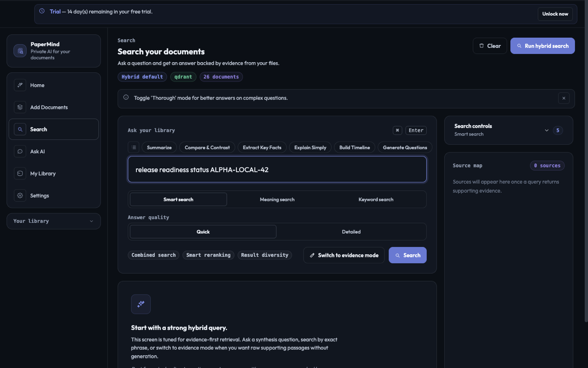Click the Enter key shortcut badge
This screenshot has width=588, height=368.
(x=416, y=130)
